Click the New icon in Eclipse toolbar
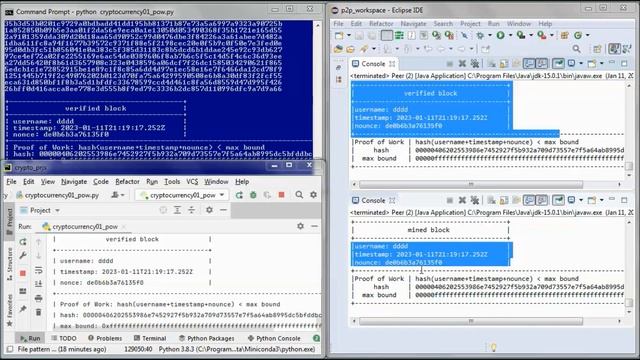 point(339,36)
